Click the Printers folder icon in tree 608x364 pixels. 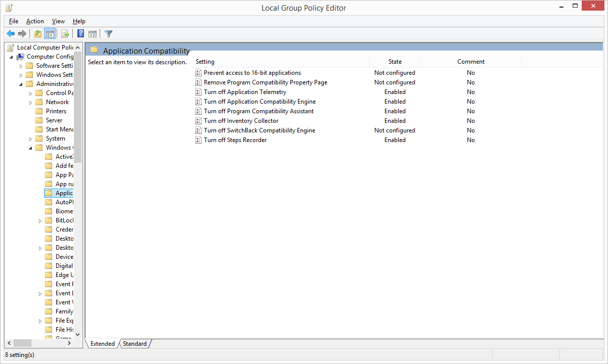pos(39,111)
